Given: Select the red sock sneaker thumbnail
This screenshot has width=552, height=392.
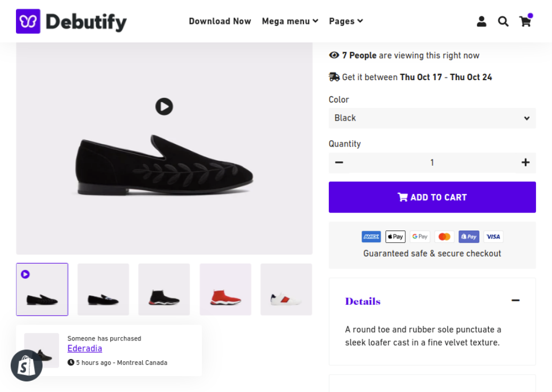Looking at the screenshot, I should [x=225, y=289].
